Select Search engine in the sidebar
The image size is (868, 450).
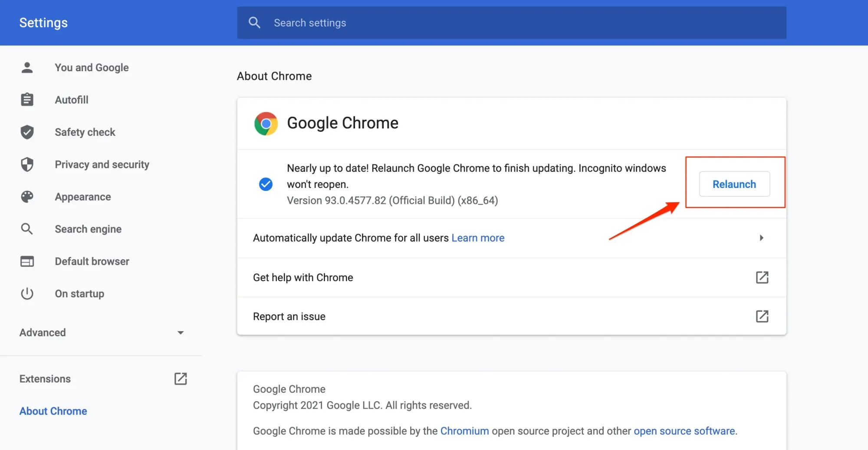click(x=88, y=229)
